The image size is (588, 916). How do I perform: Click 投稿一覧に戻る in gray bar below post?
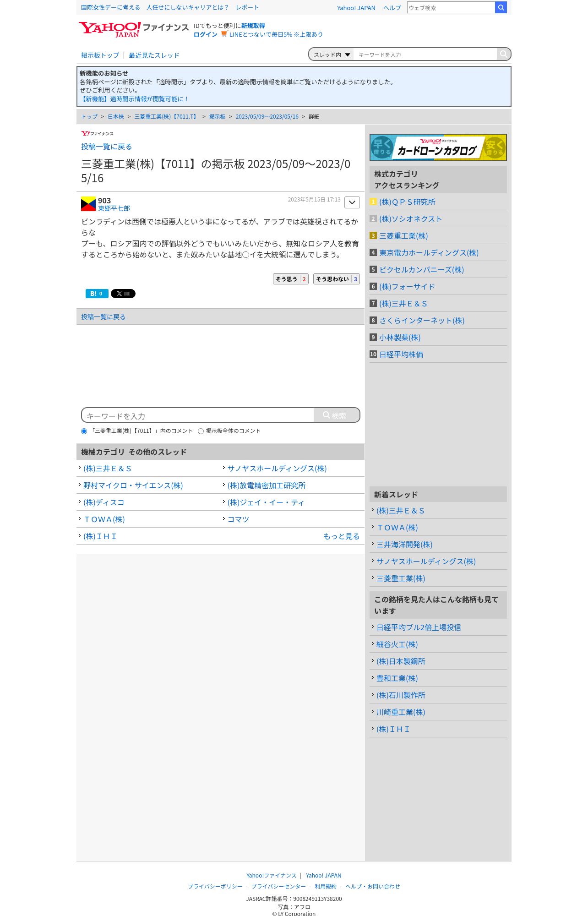[103, 317]
